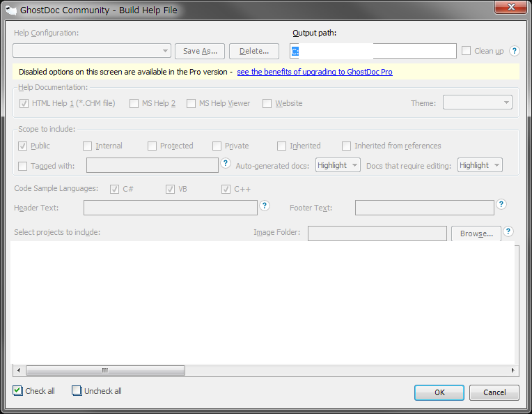Click the Save As... button
The image size is (532, 414).
[200, 52]
